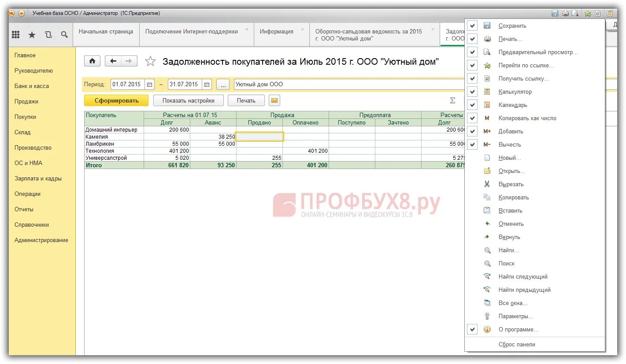
Task: Click the Save icon in title bar
Action: (555, 13)
